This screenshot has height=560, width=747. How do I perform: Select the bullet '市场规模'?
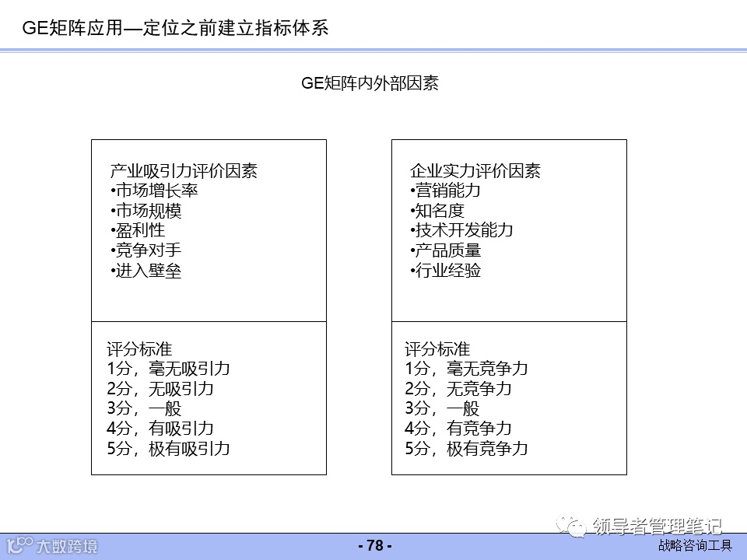coord(146,211)
